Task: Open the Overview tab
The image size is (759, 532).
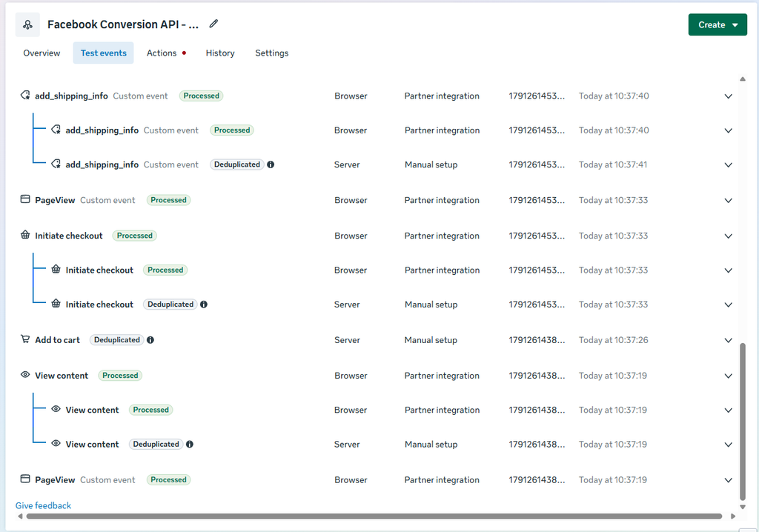Action: (x=42, y=53)
